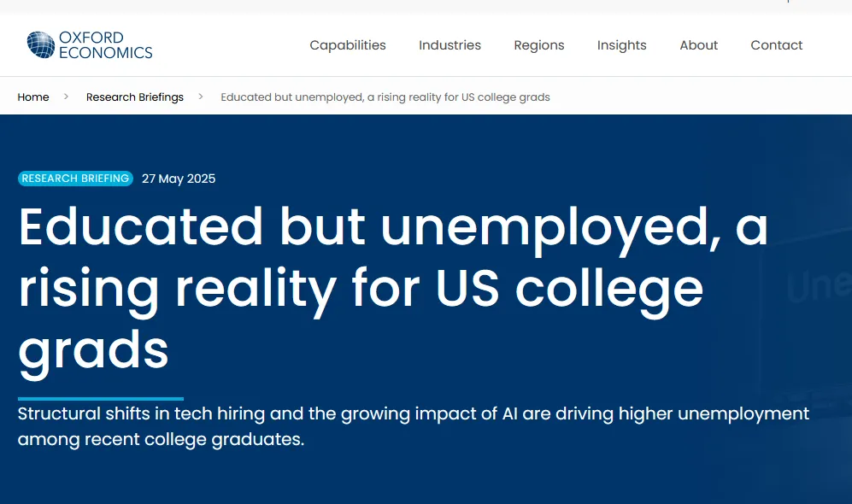Viewport: 852px width, 504px height.
Task: Navigate to Home via breadcrumb
Action: 33,97
